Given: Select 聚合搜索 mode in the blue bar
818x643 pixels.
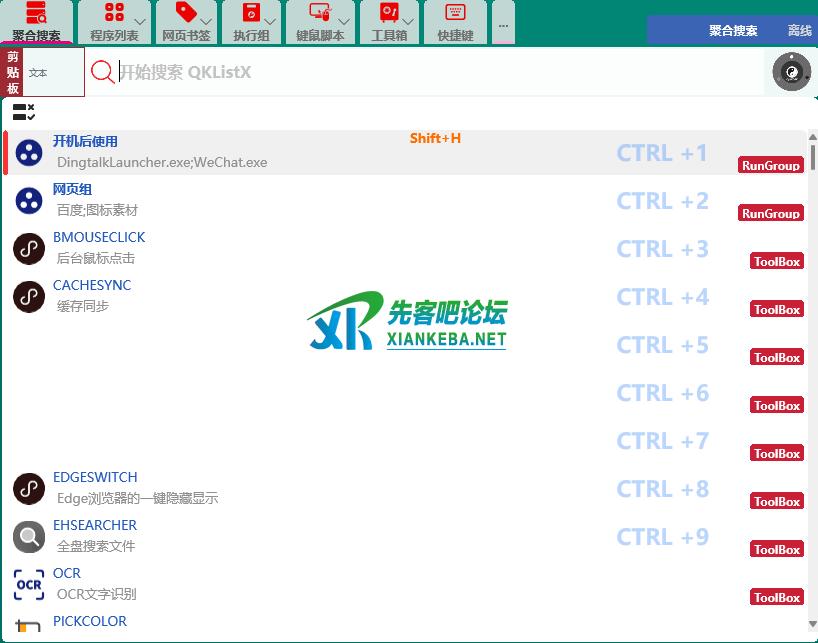Looking at the screenshot, I should 733,31.
